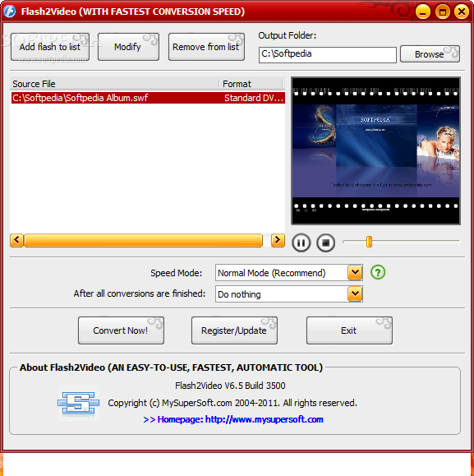Image resolution: width=474 pixels, height=476 pixels.
Task: Click the preview seek slider handle
Action: click(x=369, y=242)
